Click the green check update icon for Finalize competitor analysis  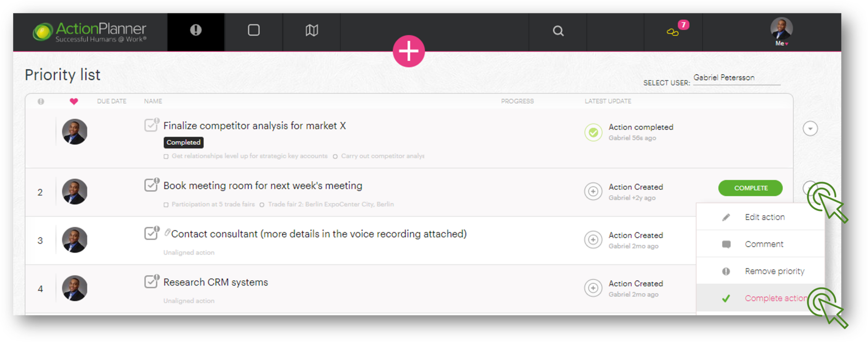593,132
